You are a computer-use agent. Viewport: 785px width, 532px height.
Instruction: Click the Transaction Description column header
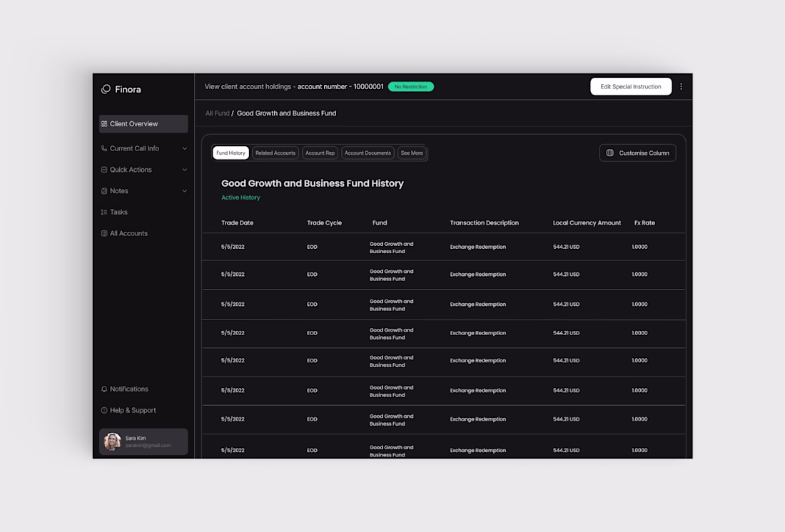(x=484, y=222)
